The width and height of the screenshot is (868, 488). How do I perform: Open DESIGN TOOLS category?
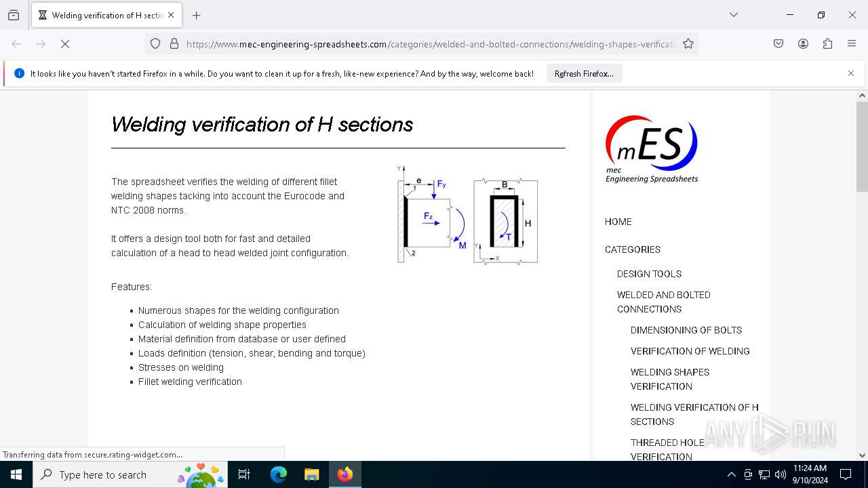[x=649, y=274]
